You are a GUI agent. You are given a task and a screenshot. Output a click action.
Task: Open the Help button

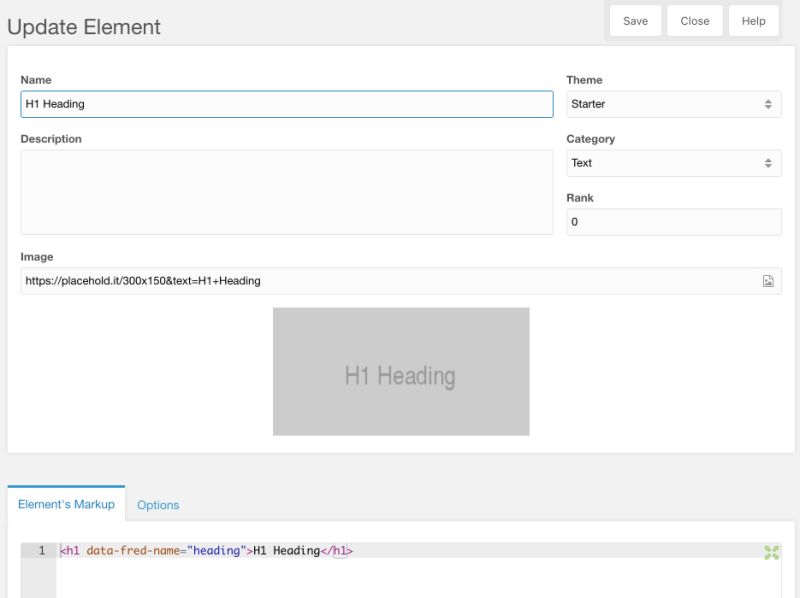(x=753, y=21)
